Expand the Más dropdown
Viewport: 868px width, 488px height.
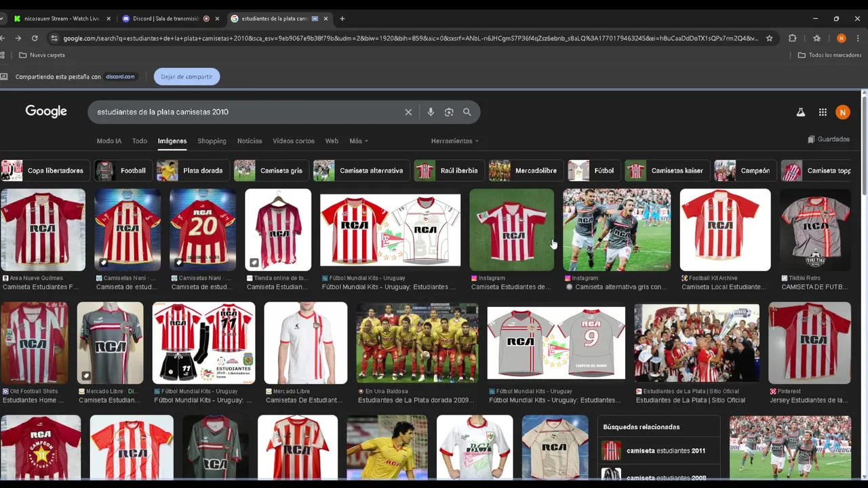(x=359, y=141)
